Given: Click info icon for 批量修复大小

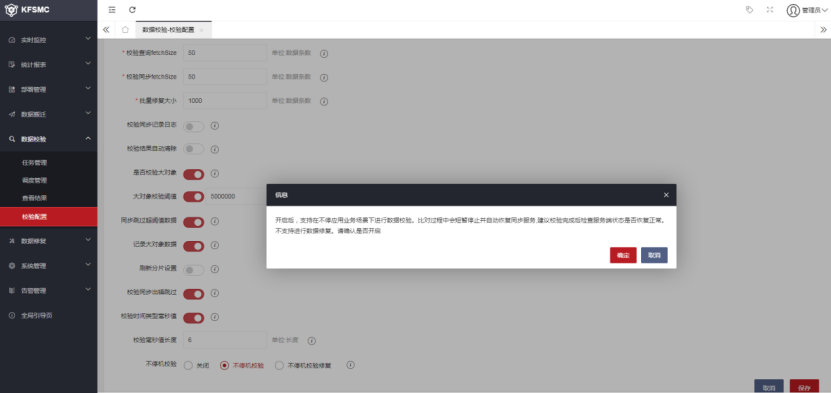Looking at the screenshot, I should coord(324,101).
